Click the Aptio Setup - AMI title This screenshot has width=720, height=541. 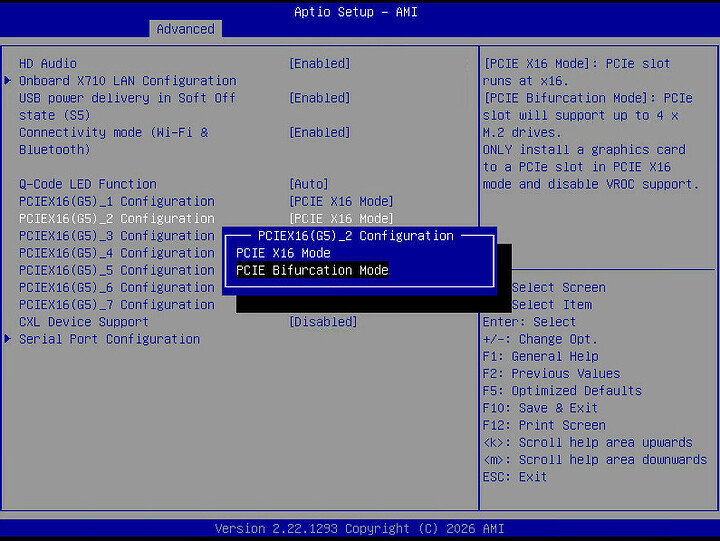point(356,12)
